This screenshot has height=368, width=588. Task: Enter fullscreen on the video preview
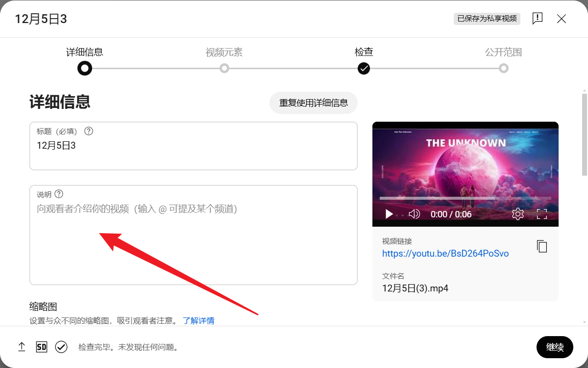pyautogui.click(x=542, y=214)
